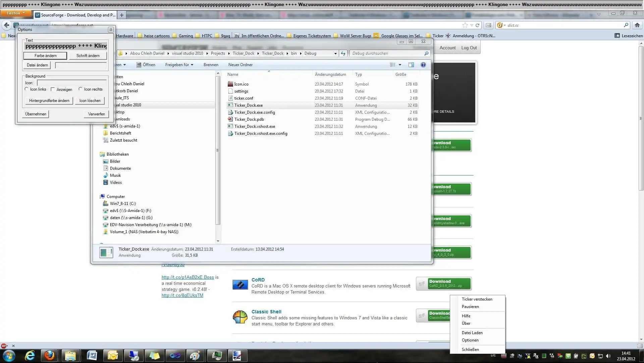
Task: Click Internet Explorer taskbar icon
Action: (x=30, y=356)
